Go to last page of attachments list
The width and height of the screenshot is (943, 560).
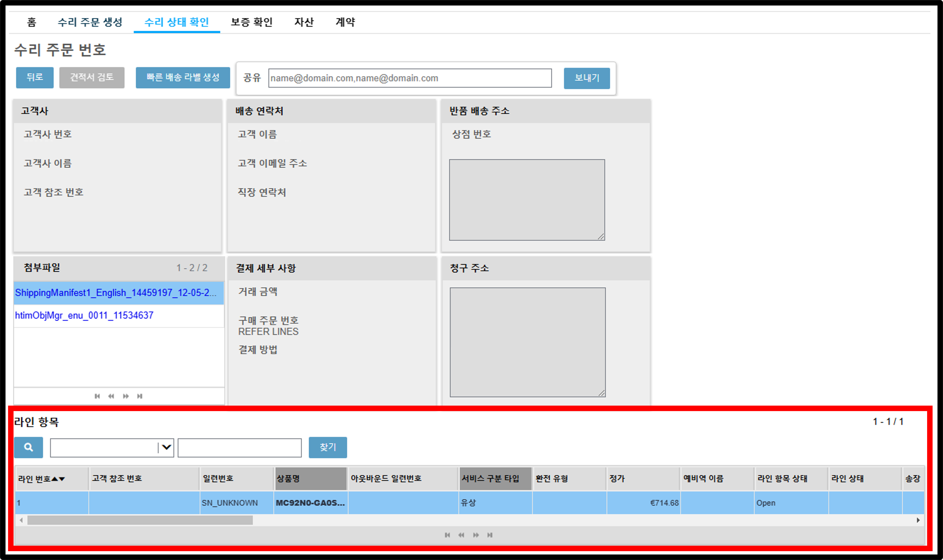[x=140, y=396]
